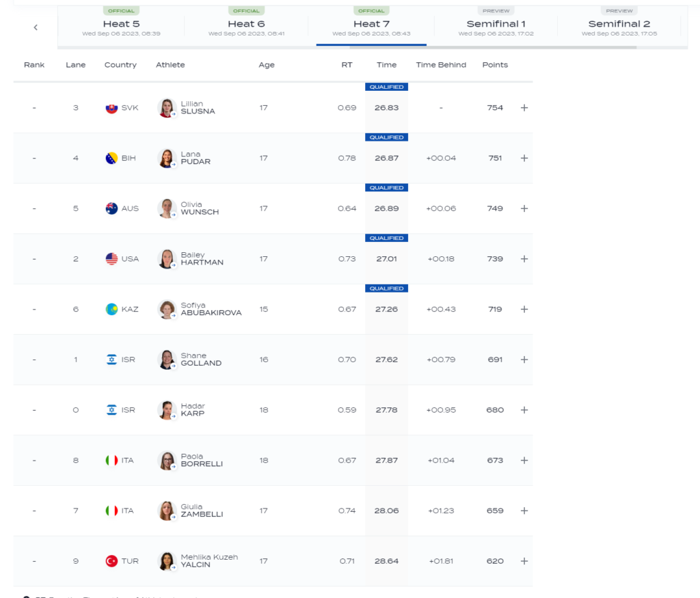Click the Slovakia flag icon next to SVK
The width and height of the screenshot is (700, 598).
pos(111,108)
